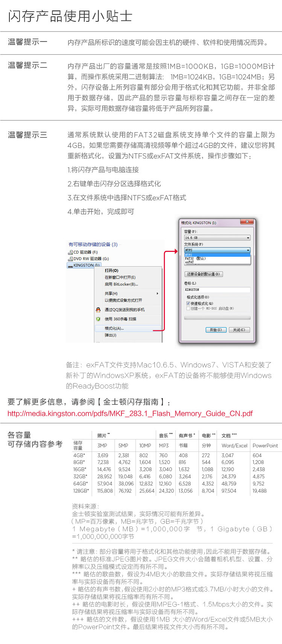
Task: Click the 还原设备的默认值 restore defaults button
Action: point(203,274)
